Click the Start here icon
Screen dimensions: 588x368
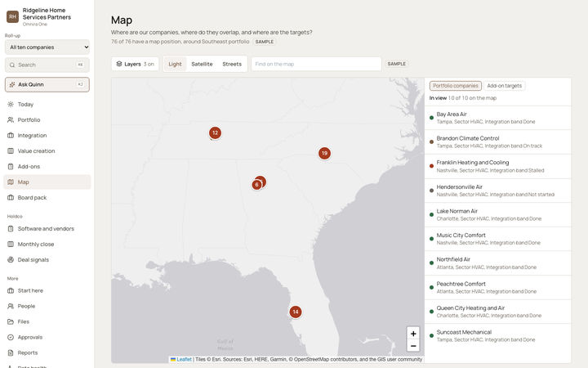pyautogui.click(x=11, y=290)
